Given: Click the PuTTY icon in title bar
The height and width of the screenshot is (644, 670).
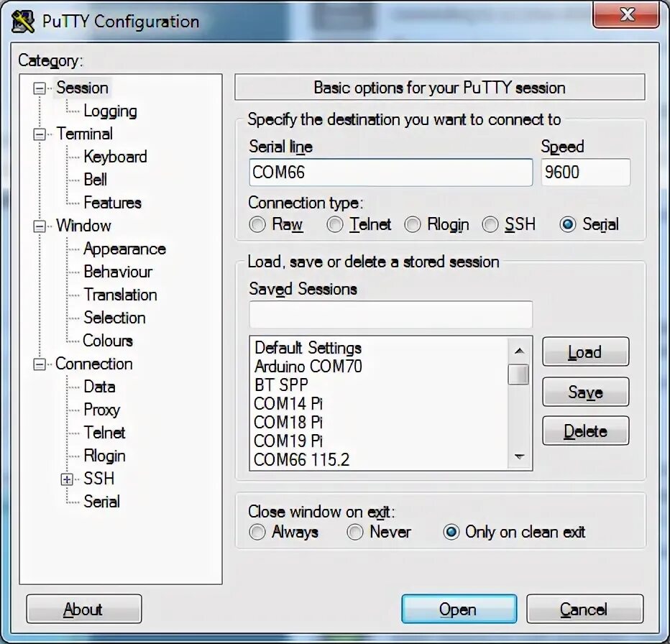Looking at the screenshot, I should (x=23, y=22).
